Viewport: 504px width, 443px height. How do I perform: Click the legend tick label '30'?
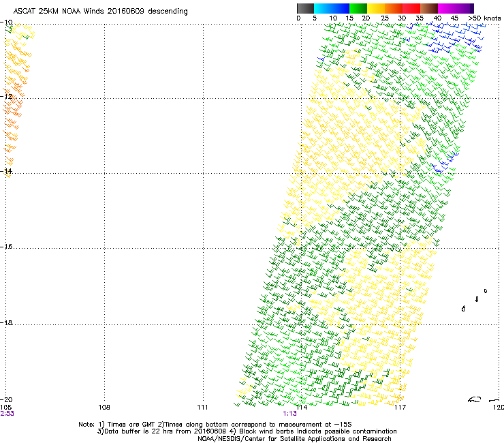(x=402, y=18)
